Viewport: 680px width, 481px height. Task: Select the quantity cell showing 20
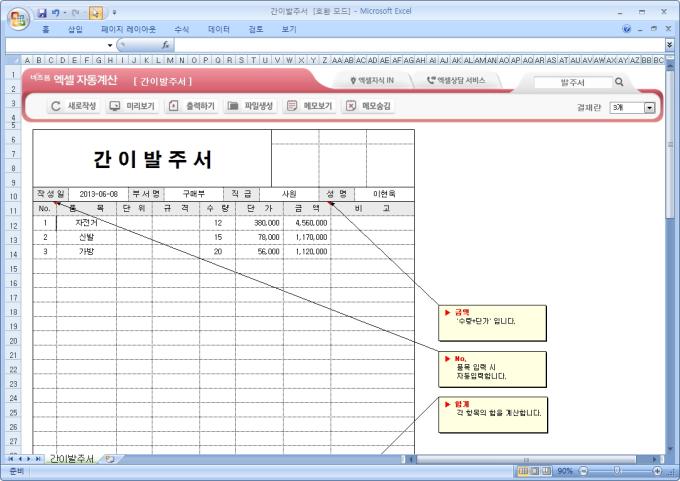pos(218,252)
